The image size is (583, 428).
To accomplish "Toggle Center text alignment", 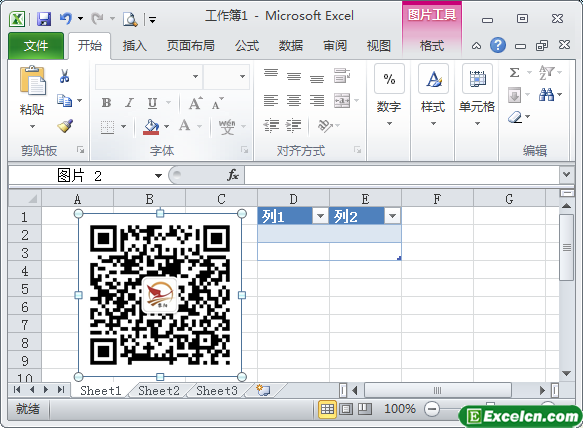I will point(294,100).
